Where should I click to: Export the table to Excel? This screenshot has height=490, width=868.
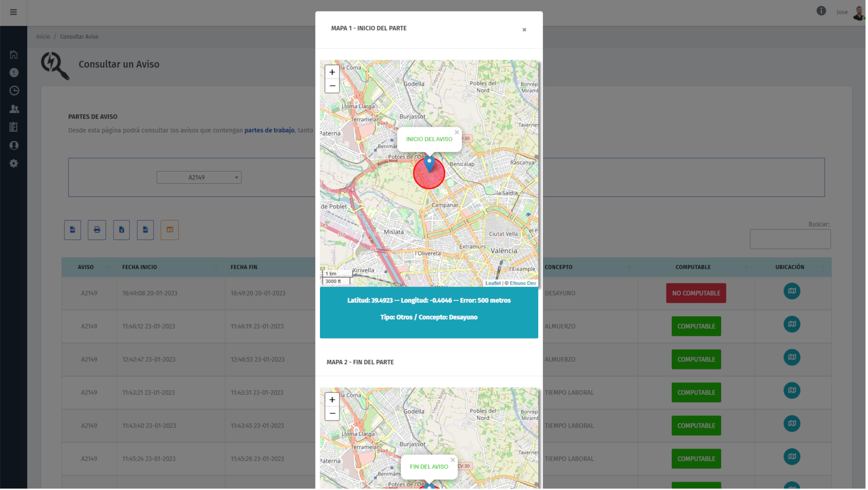pyautogui.click(x=121, y=230)
